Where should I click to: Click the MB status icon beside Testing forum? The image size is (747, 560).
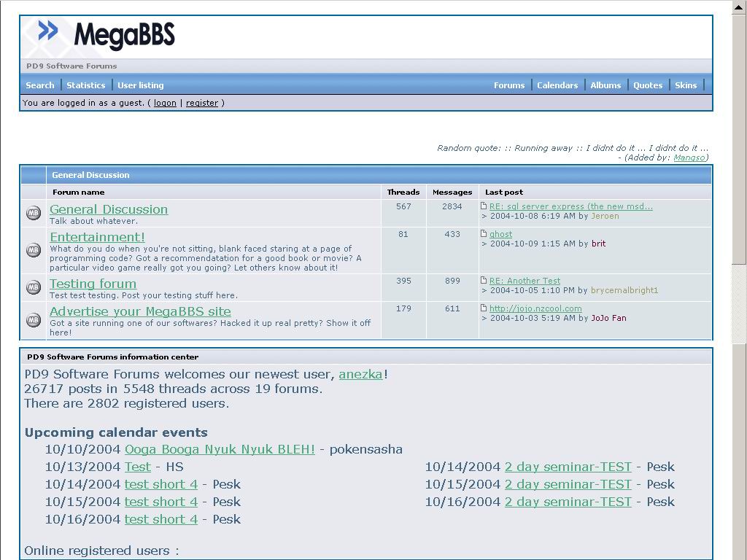34,287
